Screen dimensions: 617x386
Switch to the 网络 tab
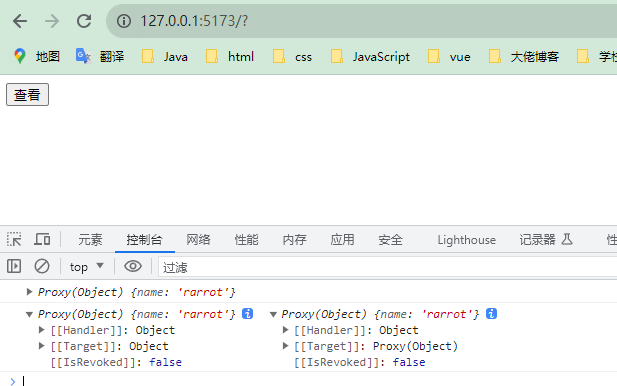[198, 240]
